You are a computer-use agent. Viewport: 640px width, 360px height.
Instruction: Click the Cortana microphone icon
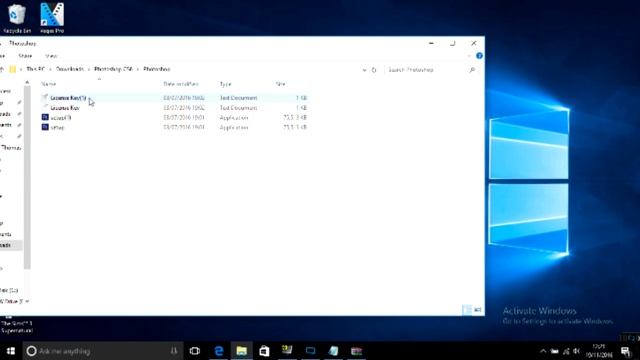click(174, 351)
